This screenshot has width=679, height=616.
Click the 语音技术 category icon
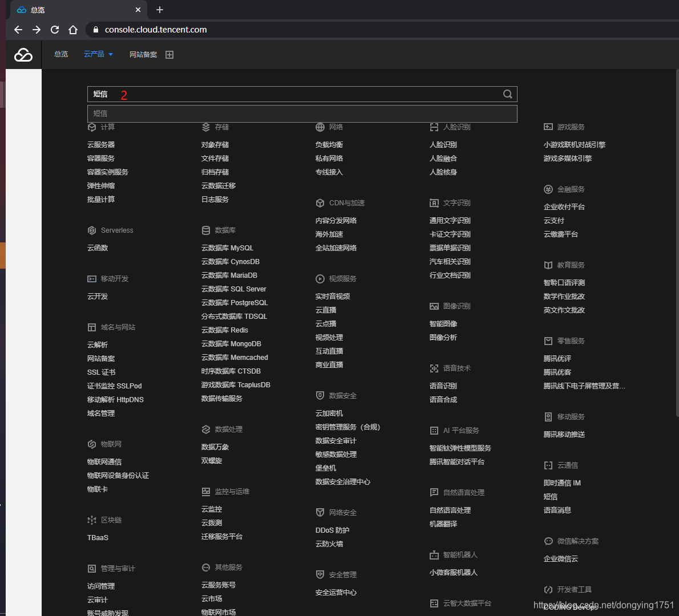click(x=434, y=368)
